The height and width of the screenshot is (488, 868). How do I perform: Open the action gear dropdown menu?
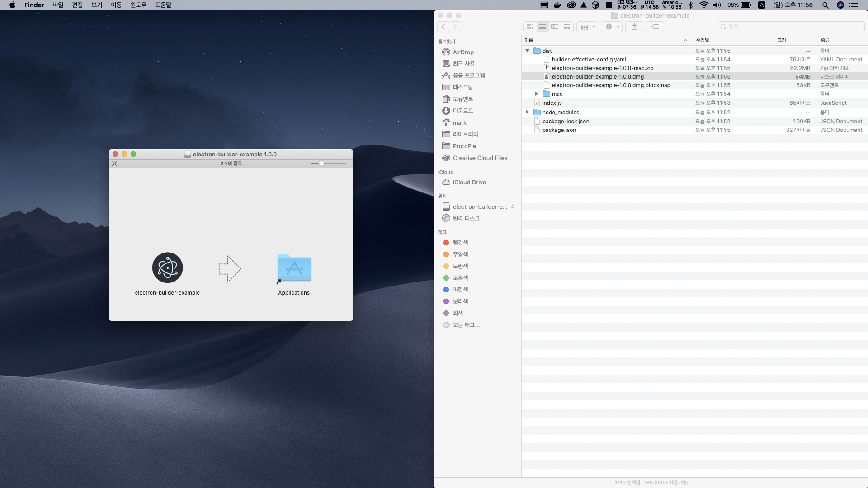click(x=612, y=27)
